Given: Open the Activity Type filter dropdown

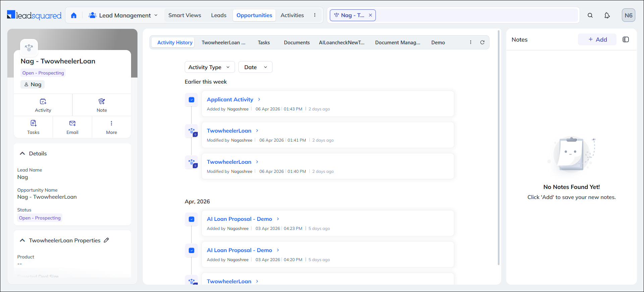Looking at the screenshot, I should tap(210, 67).
